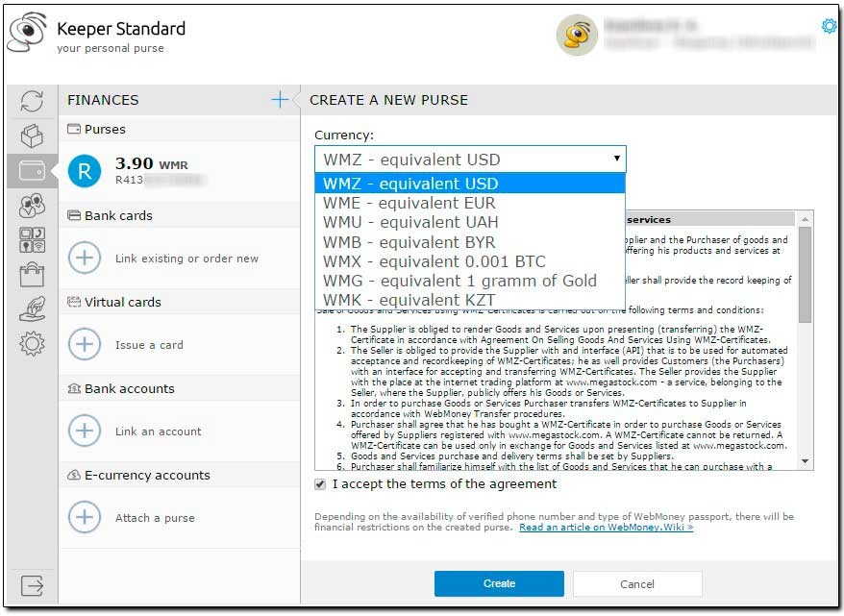
Task: Open the shopping bag sidebar icon
Action: click(32, 275)
